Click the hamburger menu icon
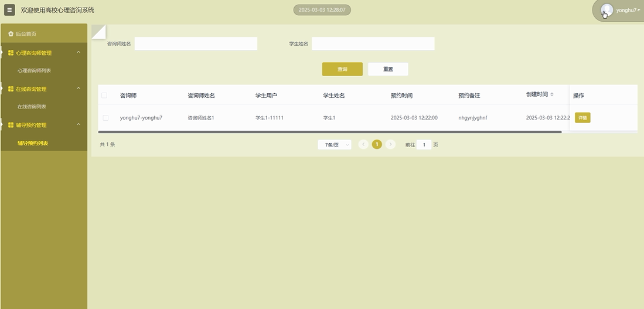The height and width of the screenshot is (309, 644). [9, 10]
